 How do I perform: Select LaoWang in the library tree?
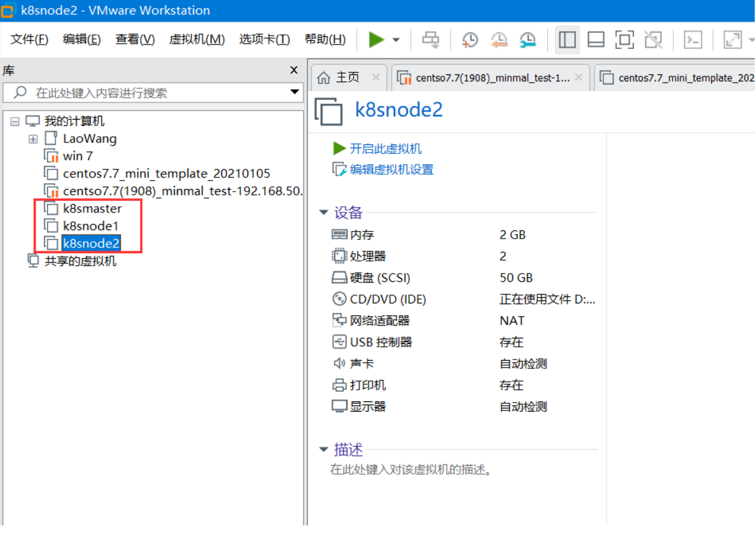(90, 139)
